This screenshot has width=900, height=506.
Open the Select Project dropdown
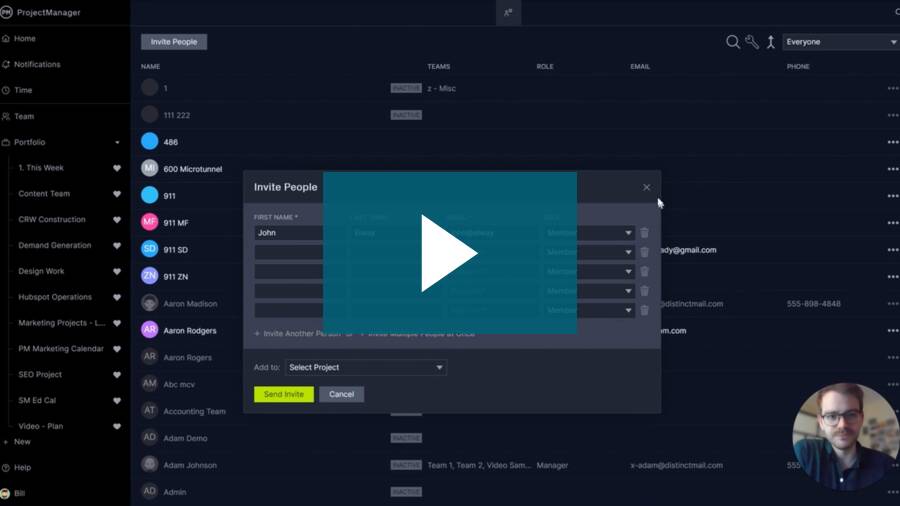tap(366, 368)
